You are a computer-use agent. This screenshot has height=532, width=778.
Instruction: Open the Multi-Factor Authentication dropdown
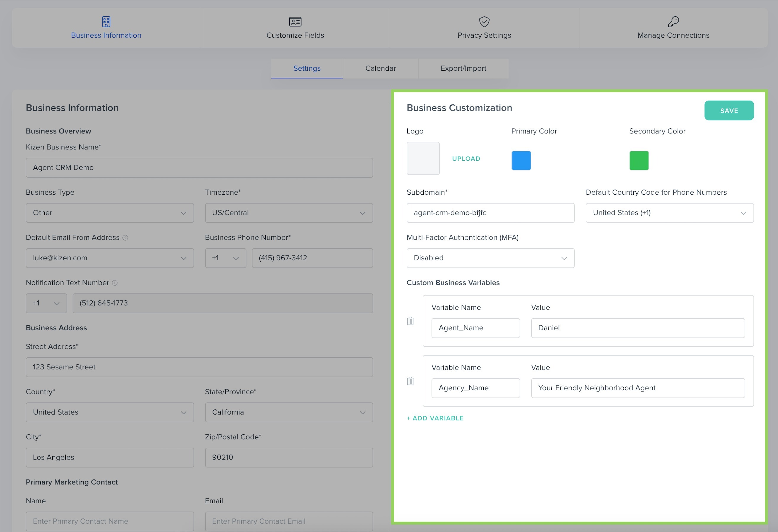490,258
